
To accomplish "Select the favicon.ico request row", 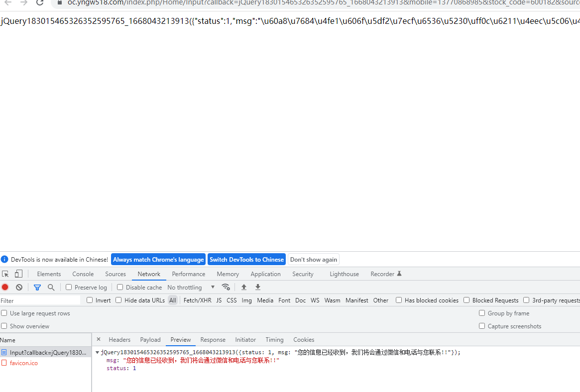I will coord(23,363).
